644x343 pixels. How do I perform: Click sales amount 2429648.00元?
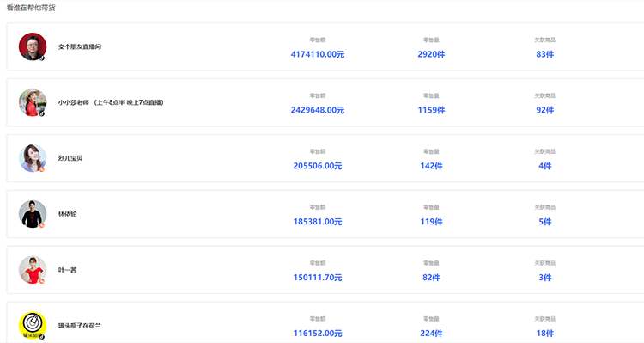(318, 110)
